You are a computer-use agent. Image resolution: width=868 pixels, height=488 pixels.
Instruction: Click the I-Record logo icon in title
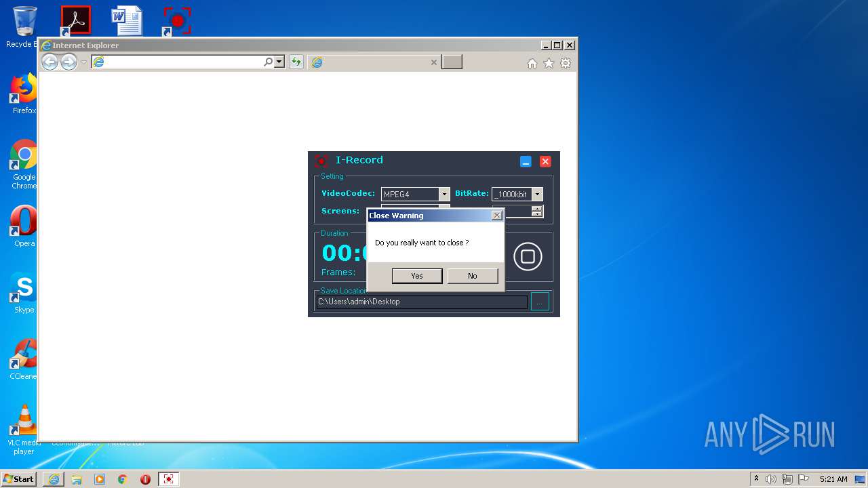click(x=321, y=161)
